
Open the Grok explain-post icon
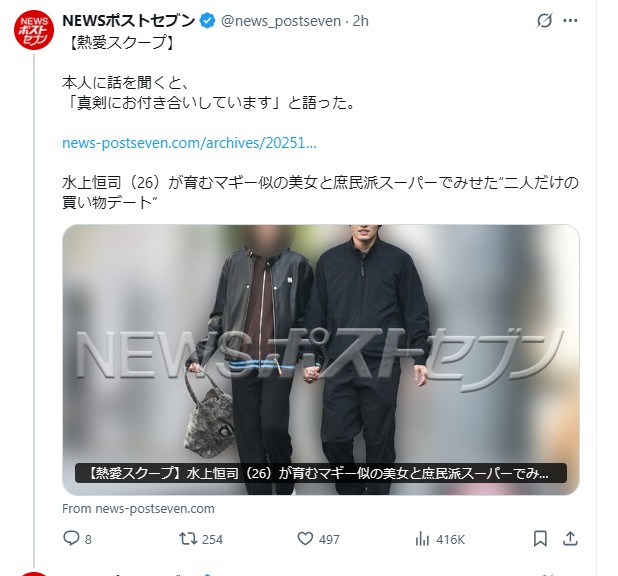click(x=544, y=21)
